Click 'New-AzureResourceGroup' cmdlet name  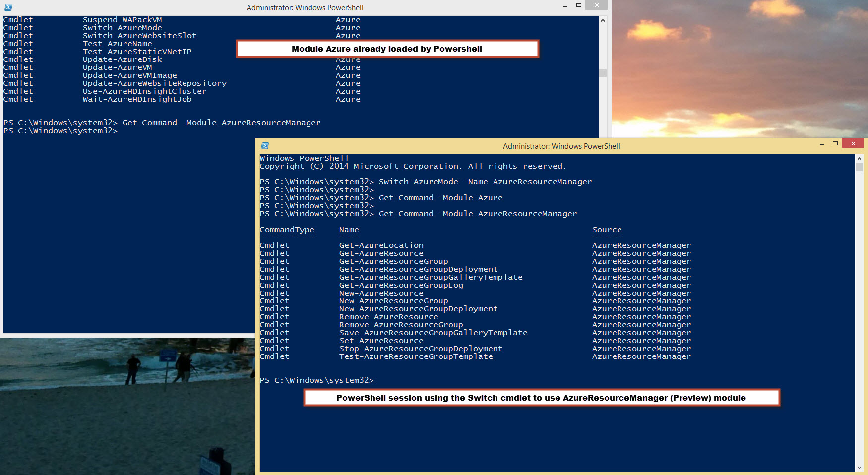[394, 301]
